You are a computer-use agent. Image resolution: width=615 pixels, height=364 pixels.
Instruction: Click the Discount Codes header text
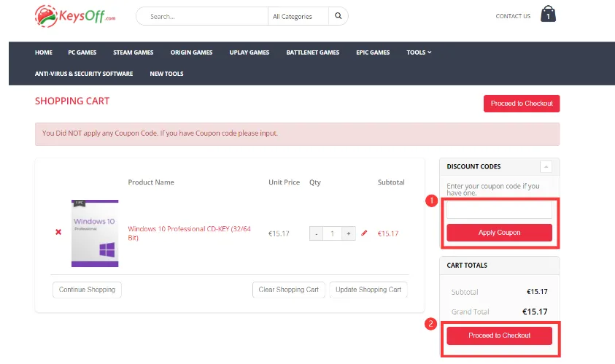[x=473, y=167]
